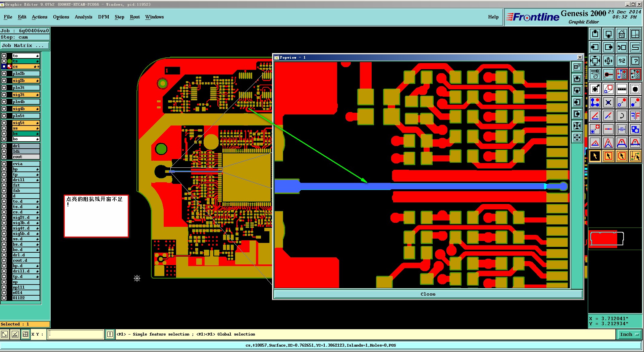Screen dimensions: 644x352
Task: Expand the Job Matrix ... button
Action: 25,45
